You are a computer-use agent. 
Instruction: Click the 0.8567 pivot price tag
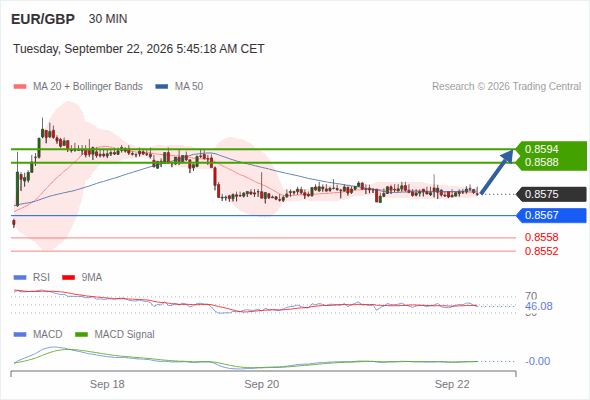tap(551, 215)
